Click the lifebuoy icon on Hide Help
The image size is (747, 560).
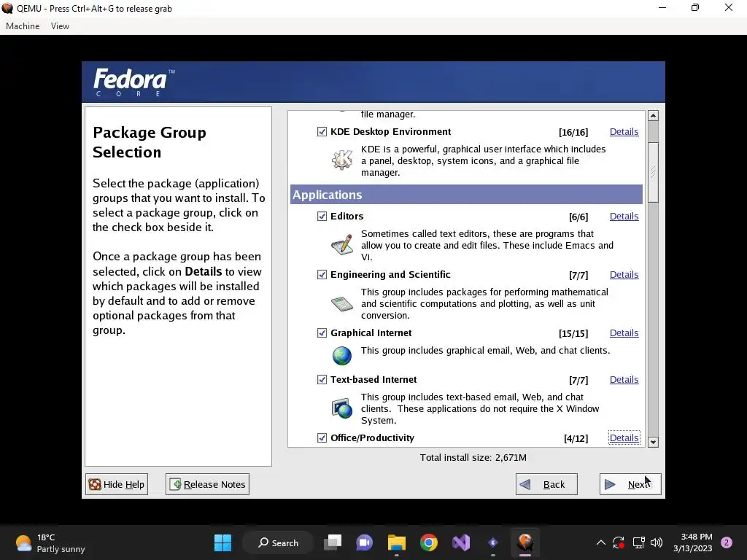click(x=95, y=484)
